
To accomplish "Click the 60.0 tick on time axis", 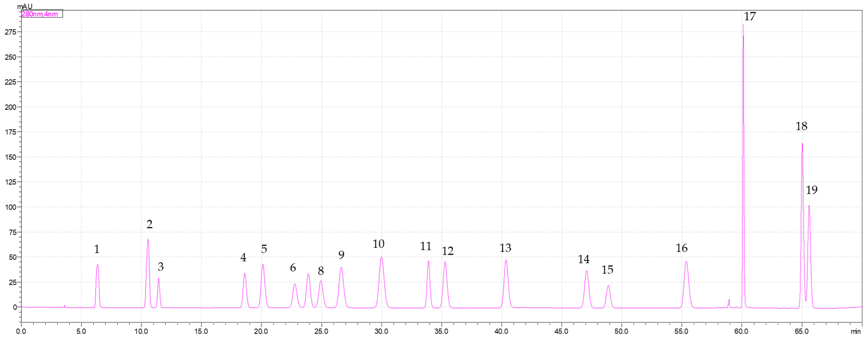I will (x=741, y=331).
